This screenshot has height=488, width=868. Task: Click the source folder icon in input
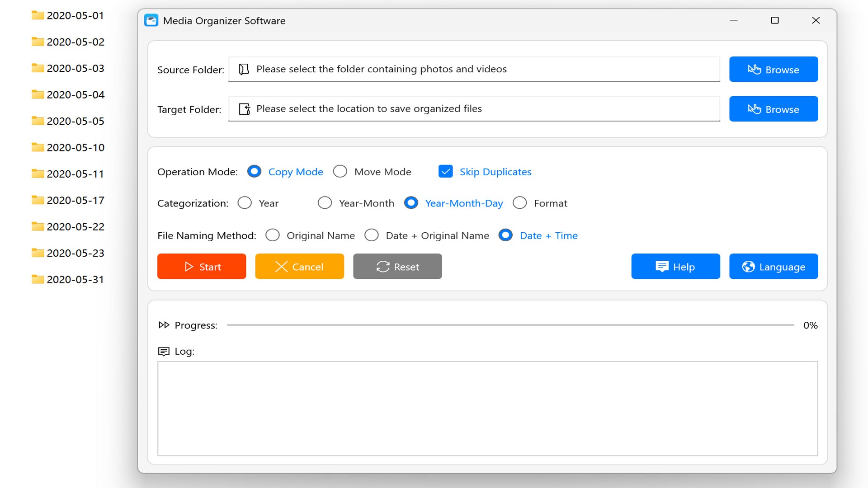244,69
